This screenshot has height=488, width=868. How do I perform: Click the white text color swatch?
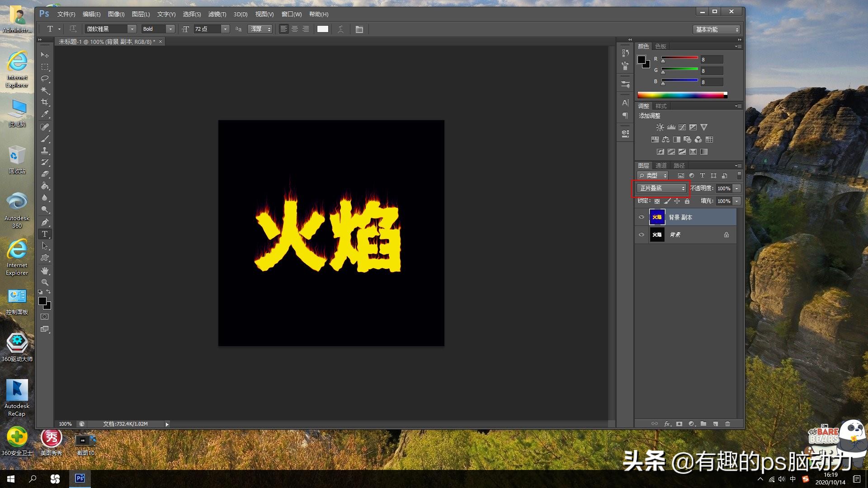coord(323,29)
